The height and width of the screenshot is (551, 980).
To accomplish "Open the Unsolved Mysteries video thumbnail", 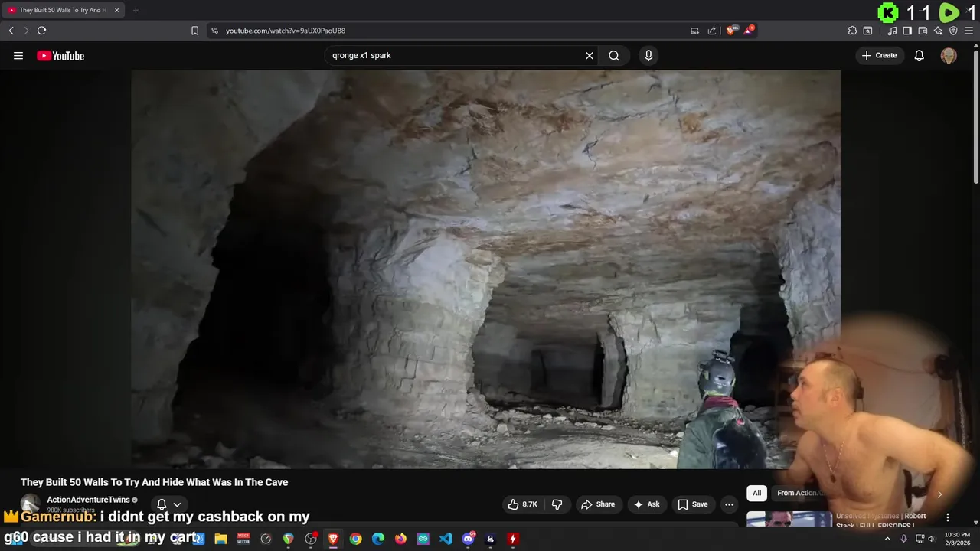I will pos(789,519).
